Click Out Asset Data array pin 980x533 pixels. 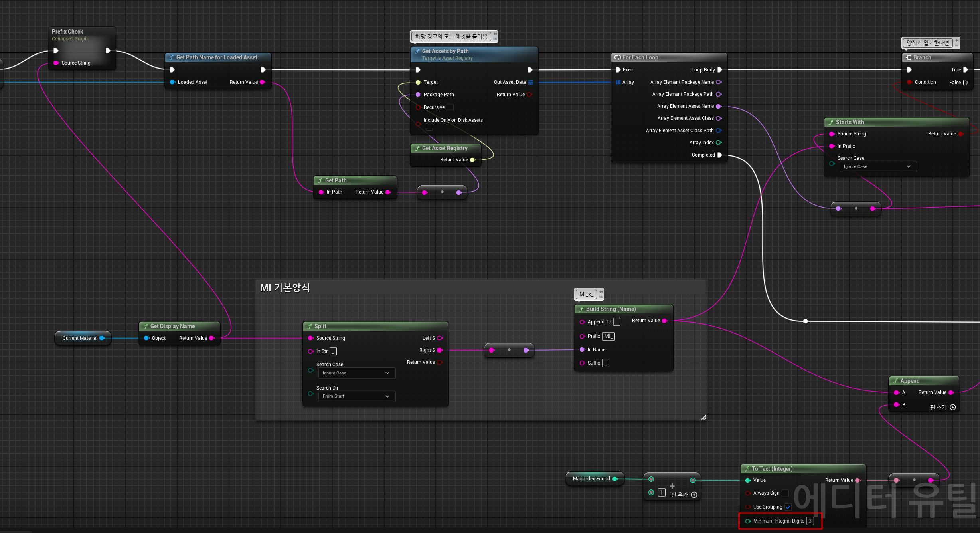coord(530,82)
